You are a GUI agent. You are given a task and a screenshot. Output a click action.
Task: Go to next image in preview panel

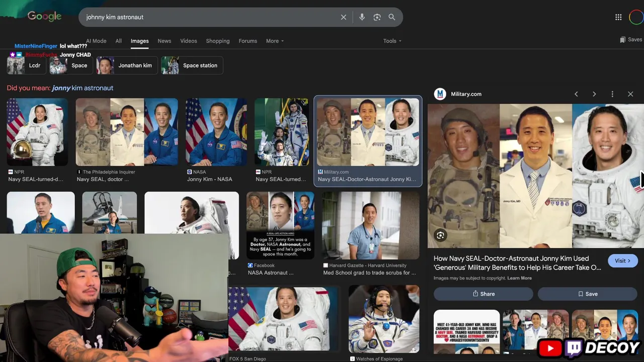tap(594, 94)
